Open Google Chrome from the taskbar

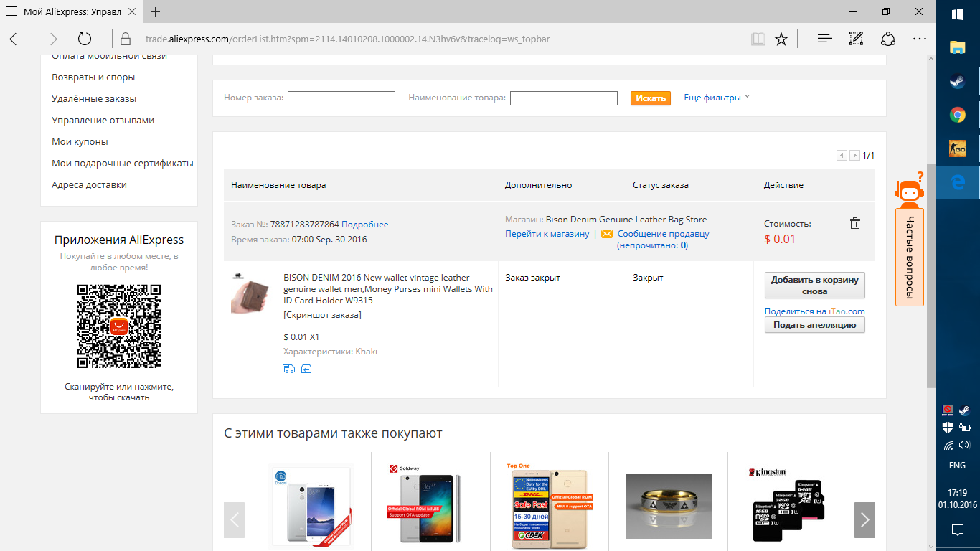[x=957, y=115]
